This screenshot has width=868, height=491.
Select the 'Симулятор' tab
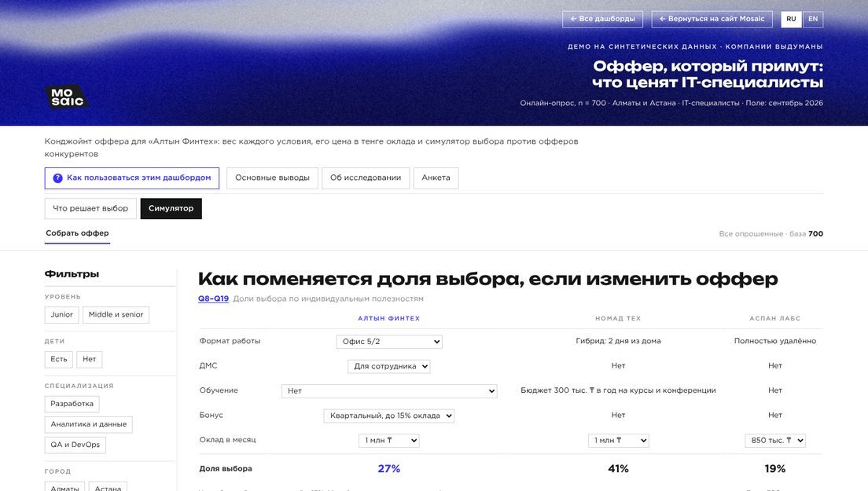[171, 208]
